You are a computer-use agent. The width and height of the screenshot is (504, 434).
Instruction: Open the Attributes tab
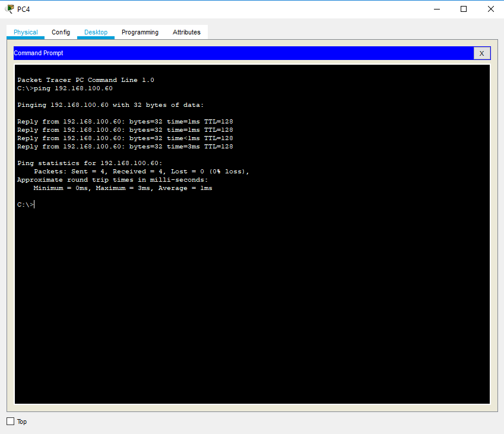[x=186, y=32]
